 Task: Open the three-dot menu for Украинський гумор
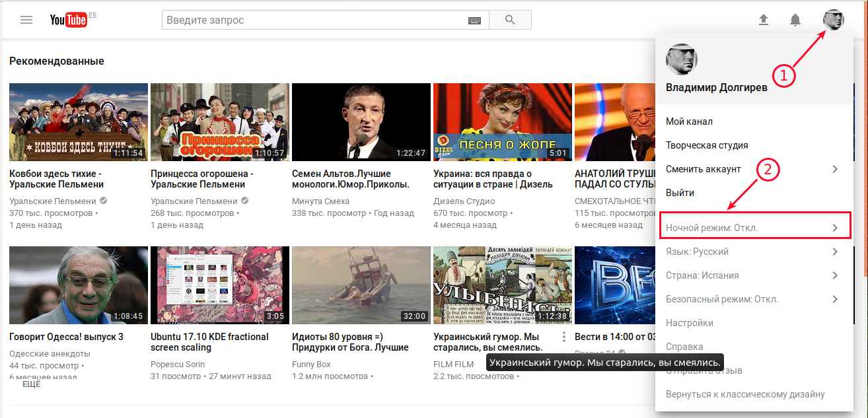563,337
